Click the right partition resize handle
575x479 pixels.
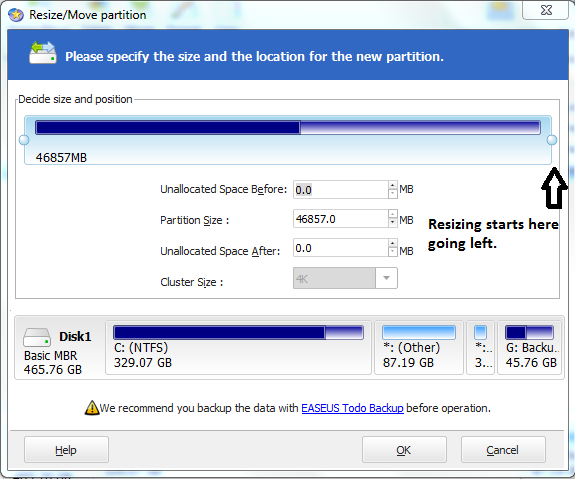[x=552, y=140]
